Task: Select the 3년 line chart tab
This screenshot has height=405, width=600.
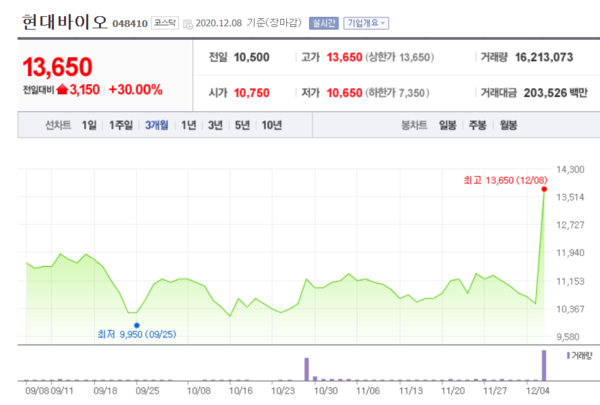Action: (x=215, y=125)
